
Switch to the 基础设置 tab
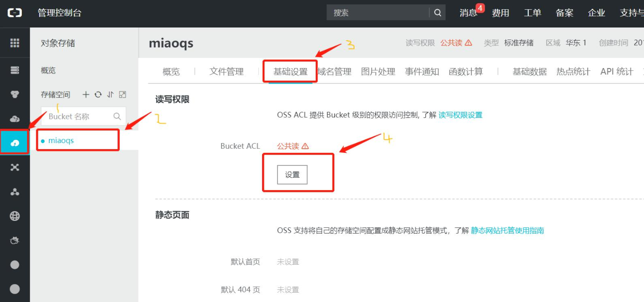pos(291,72)
